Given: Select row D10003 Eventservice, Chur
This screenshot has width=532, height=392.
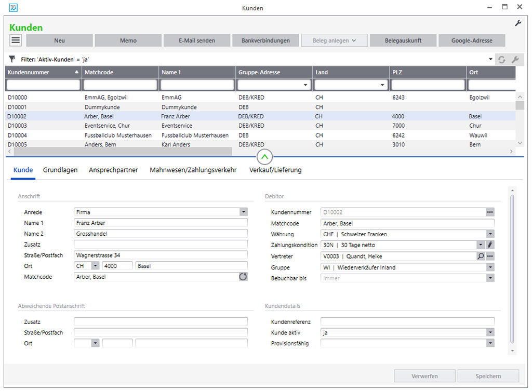Looking at the screenshot, I should tap(260, 126).
